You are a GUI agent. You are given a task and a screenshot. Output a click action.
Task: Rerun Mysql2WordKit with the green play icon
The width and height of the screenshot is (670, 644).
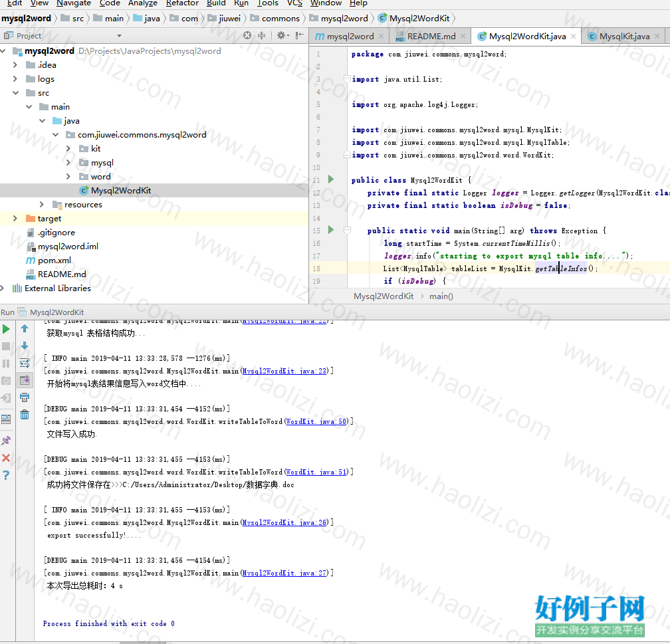pyautogui.click(x=6, y=329)
